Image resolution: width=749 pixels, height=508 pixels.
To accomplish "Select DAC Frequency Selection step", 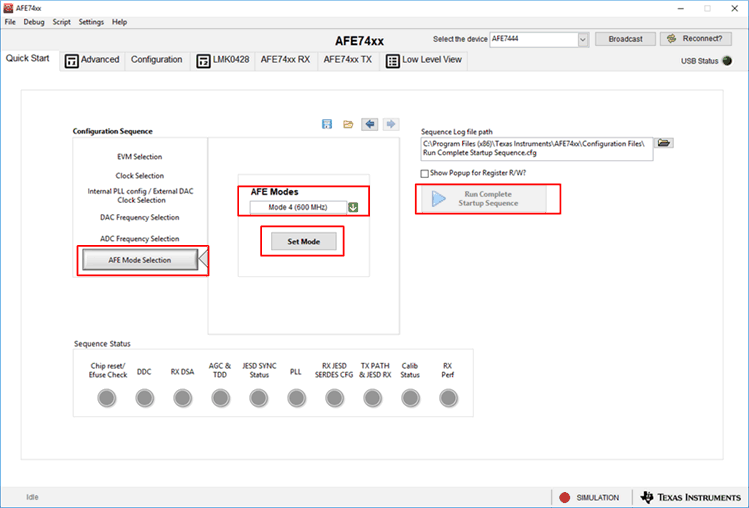I will pyautogui.click(x=139, y=217).
